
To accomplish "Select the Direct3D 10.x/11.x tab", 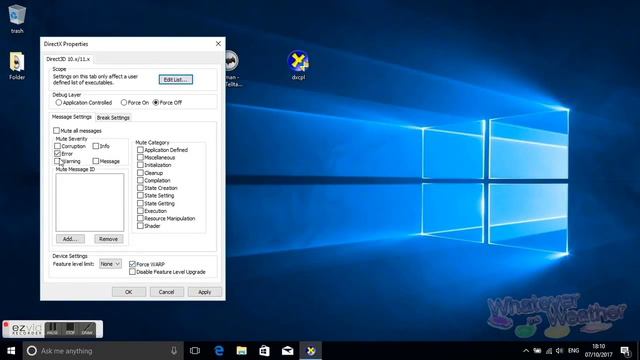I will coord(68,59).
